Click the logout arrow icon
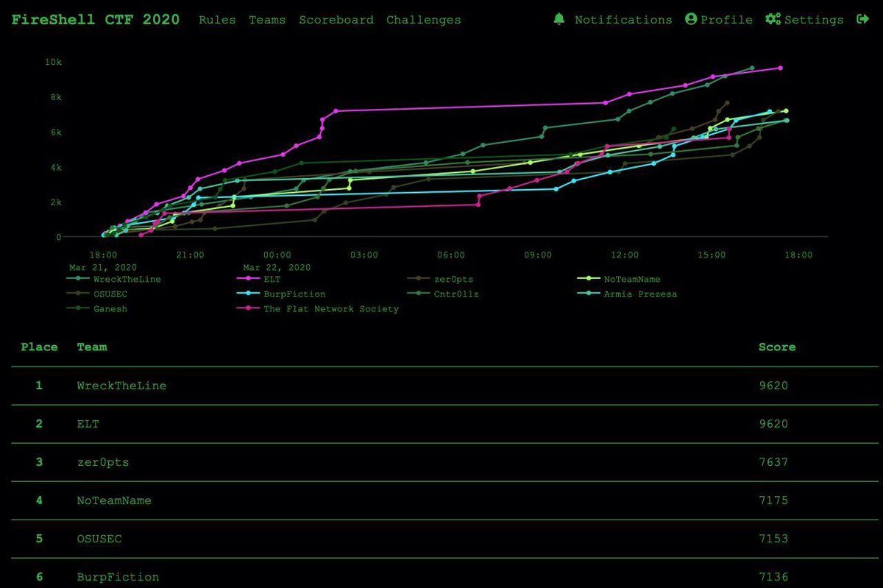This screenshot has width=883, height=588. 863,19
